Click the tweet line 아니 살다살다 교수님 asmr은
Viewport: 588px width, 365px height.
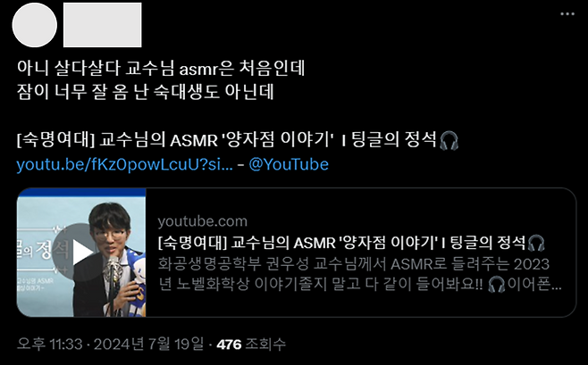[161, 68]
